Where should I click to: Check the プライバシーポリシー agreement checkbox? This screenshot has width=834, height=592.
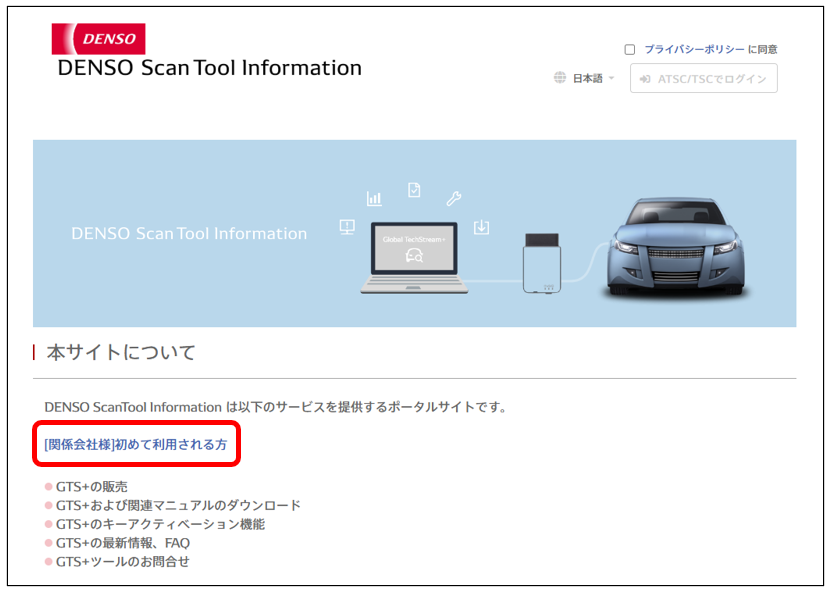(x=629, y=51)
